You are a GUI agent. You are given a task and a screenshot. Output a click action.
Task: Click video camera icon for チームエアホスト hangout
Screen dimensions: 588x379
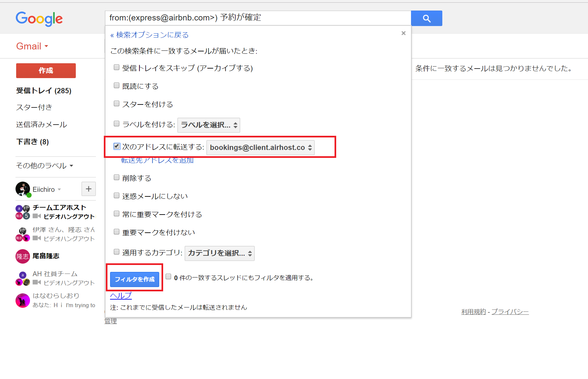point(37,216)
